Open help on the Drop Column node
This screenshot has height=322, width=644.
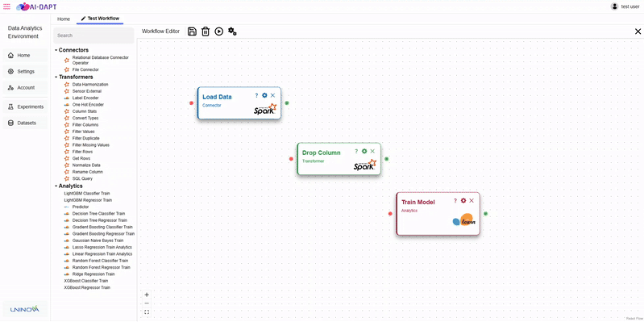pyautogui.click(x=356, y=152)
